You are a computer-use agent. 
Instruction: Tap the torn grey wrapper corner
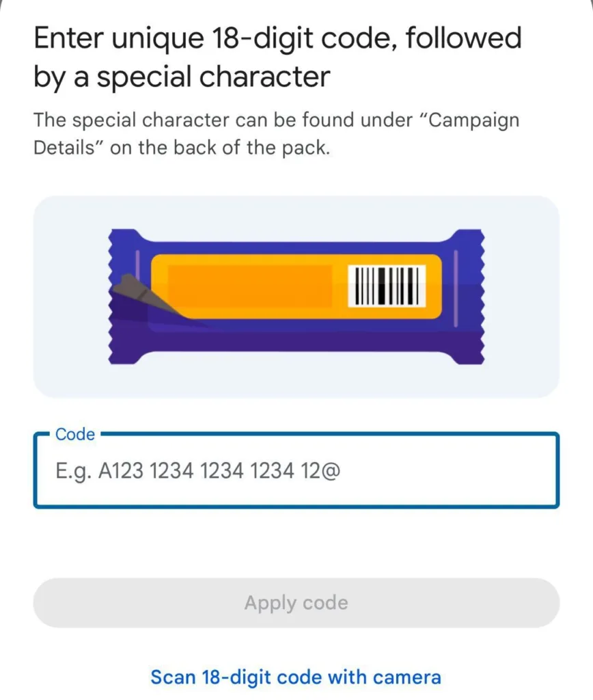coord(139,292)
